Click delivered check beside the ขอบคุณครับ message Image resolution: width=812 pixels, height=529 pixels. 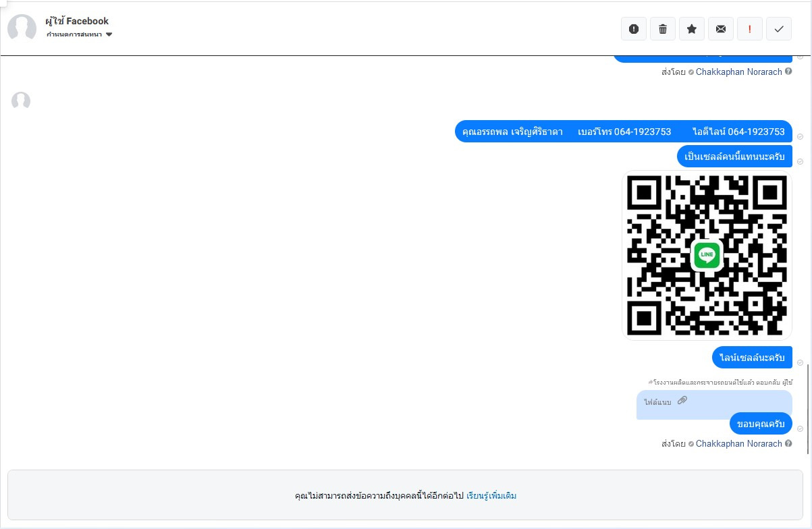click(x=800, y=428)
